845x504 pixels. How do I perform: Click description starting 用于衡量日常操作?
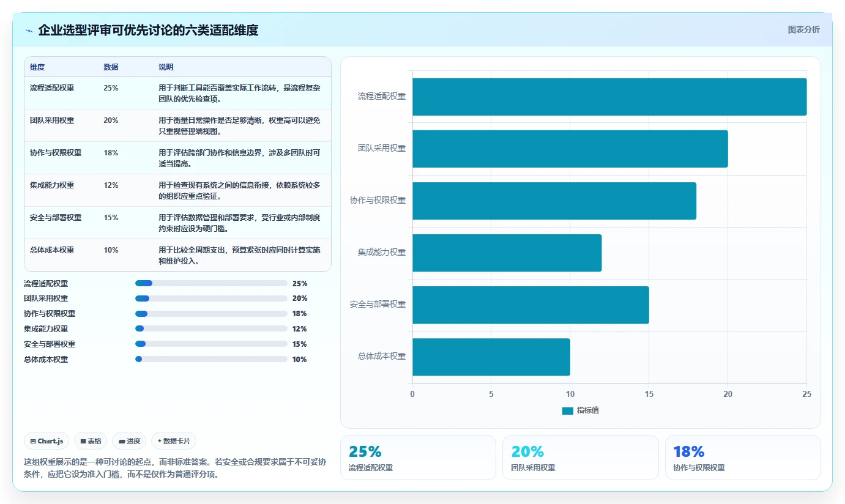239,126
